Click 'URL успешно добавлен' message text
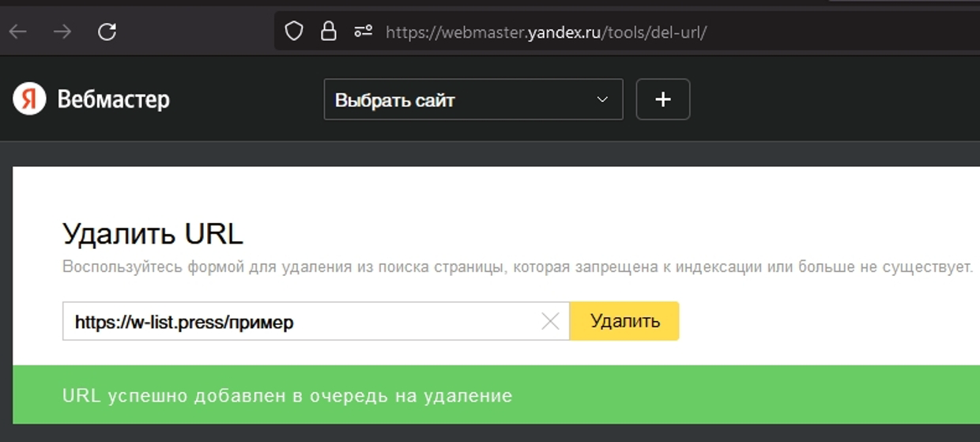Screen dimensions: 980x442 point(287,395)
